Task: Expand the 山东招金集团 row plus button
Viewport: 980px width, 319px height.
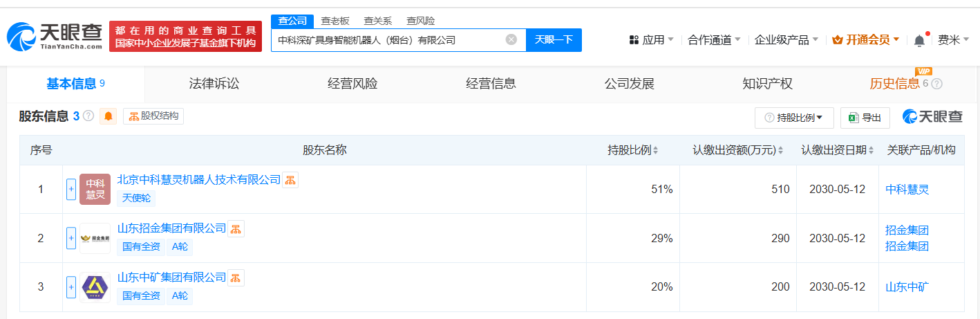Action: click(x=71, y=238)
